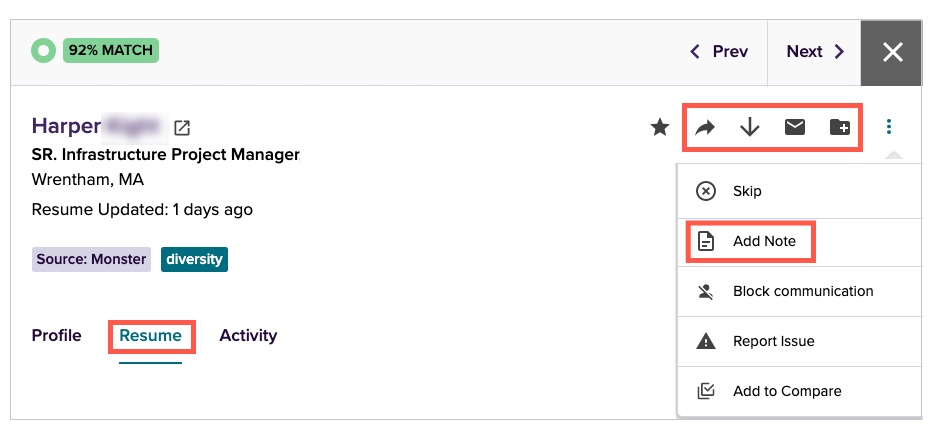
Task: Open candidate profile in new window icon
Action: [x=182, y=127]
